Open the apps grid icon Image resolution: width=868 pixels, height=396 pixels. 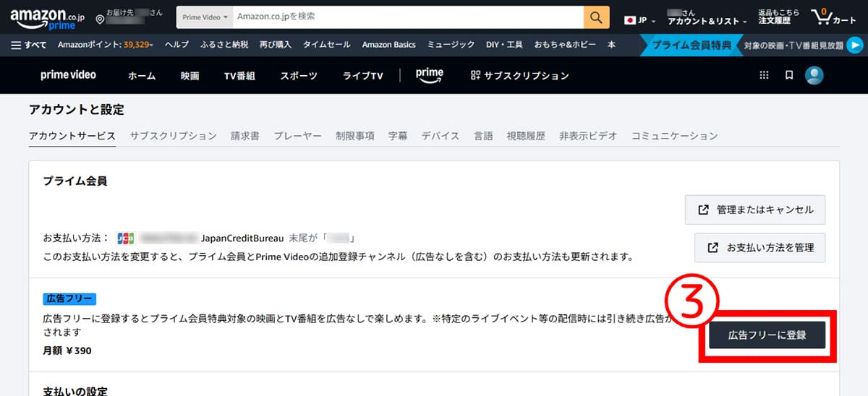(765, 75)
